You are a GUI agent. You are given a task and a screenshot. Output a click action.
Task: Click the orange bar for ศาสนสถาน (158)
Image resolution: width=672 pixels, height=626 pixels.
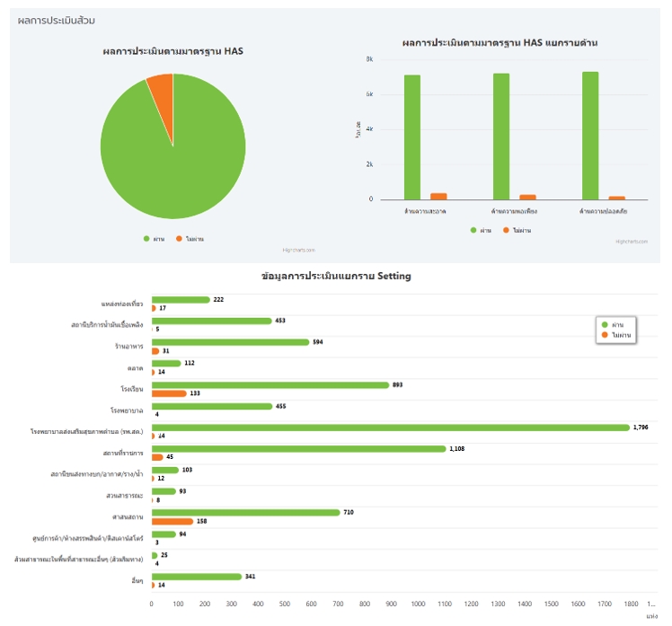[172, 521]
